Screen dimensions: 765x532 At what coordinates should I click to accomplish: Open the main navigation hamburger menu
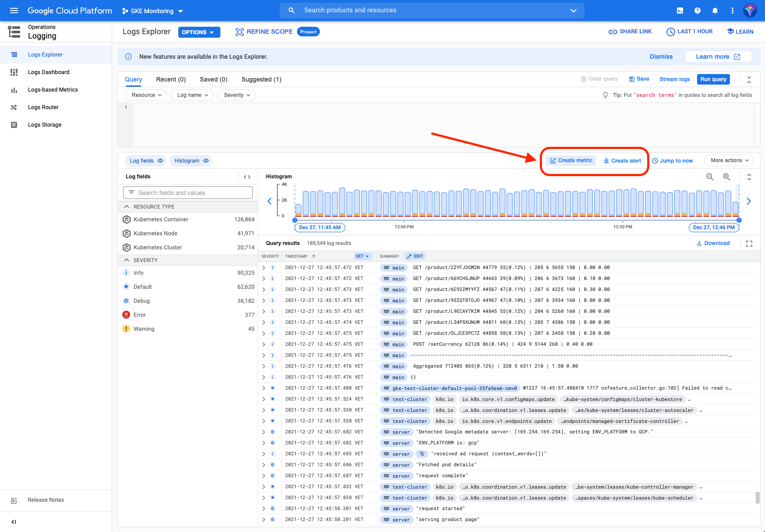(14, 11)
